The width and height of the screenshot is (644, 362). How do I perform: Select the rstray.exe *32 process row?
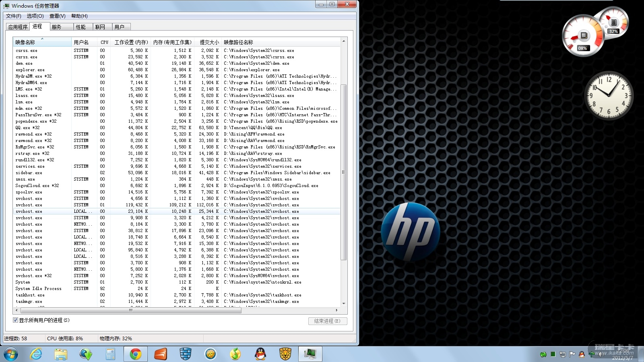pos(177,153)
